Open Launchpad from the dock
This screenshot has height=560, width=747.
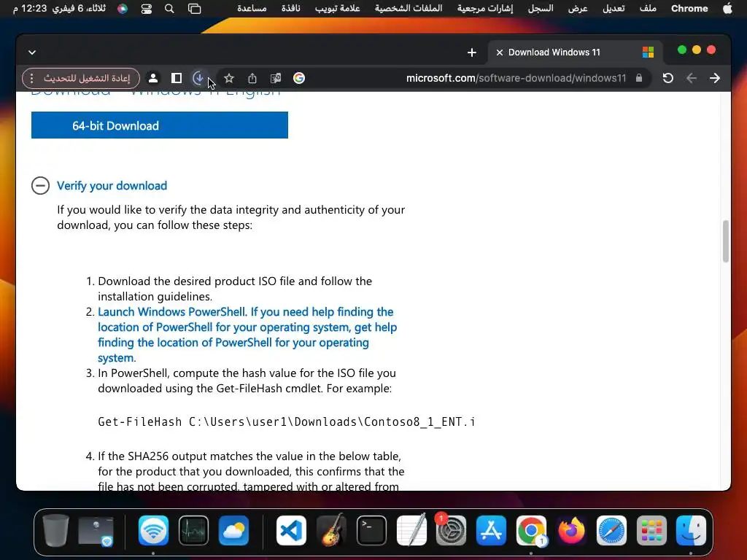(x=651, y=530)
